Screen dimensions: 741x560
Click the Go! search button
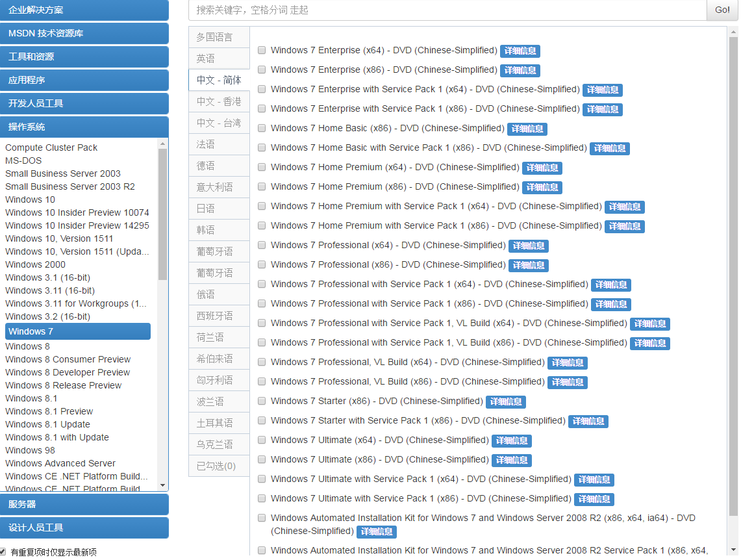722,10
